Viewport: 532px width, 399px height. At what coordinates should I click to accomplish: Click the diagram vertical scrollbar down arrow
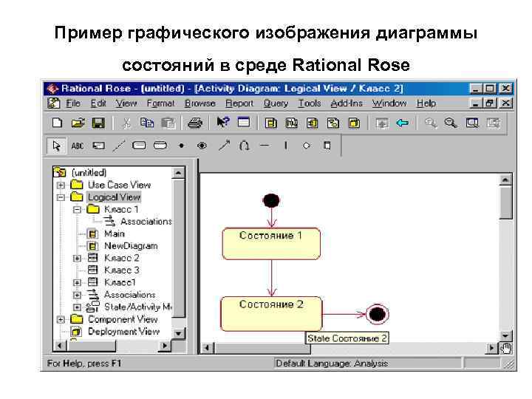(505, 336)
